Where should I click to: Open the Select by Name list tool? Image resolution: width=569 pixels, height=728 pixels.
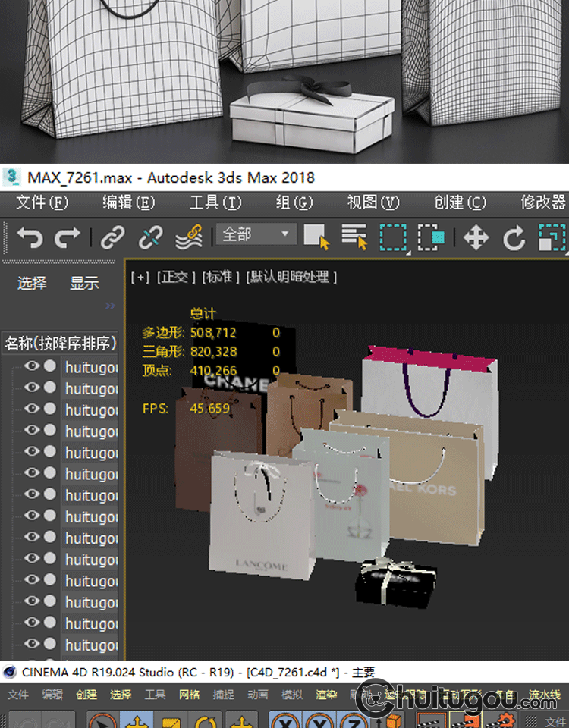click(x=354, y=237)
